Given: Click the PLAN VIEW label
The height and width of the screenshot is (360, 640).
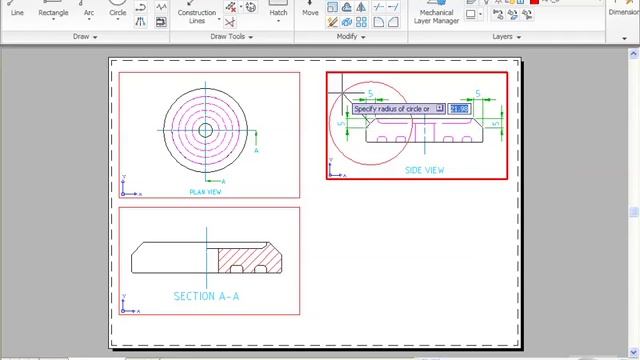Looking at the screenshot, I should click(205, 192).
